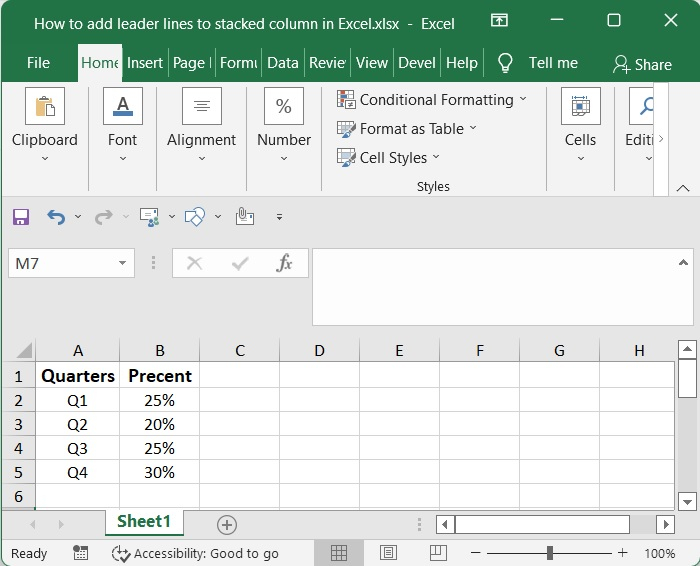Click the Insert Function fx icon
Image resolution: width=700 pixels, height=566 pixels.
click(285, 263)
